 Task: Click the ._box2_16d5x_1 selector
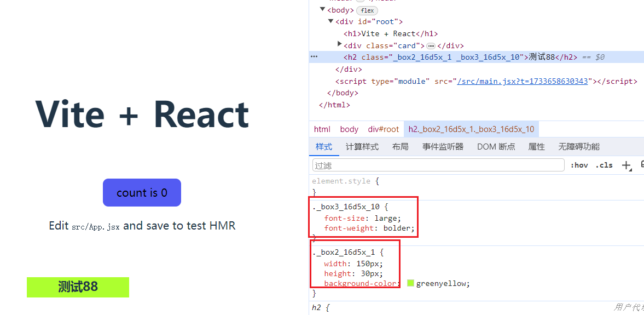[344, 252]
